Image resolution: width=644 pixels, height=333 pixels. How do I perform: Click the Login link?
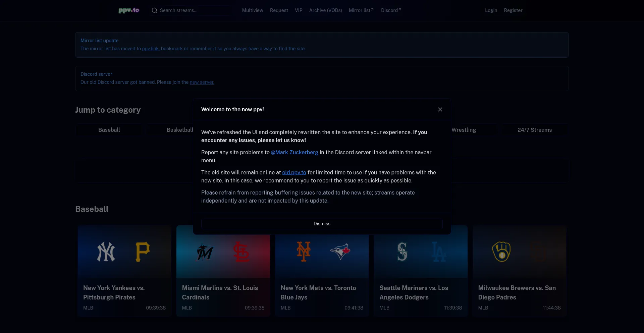click(491, 10)
